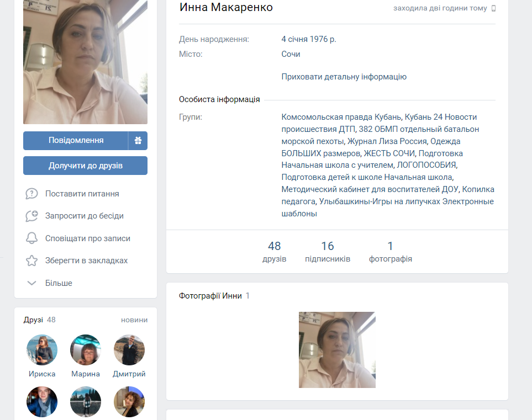Open friend Ириска's avatar
Viewport: 532px width, 420px height.
coord(42,350)
